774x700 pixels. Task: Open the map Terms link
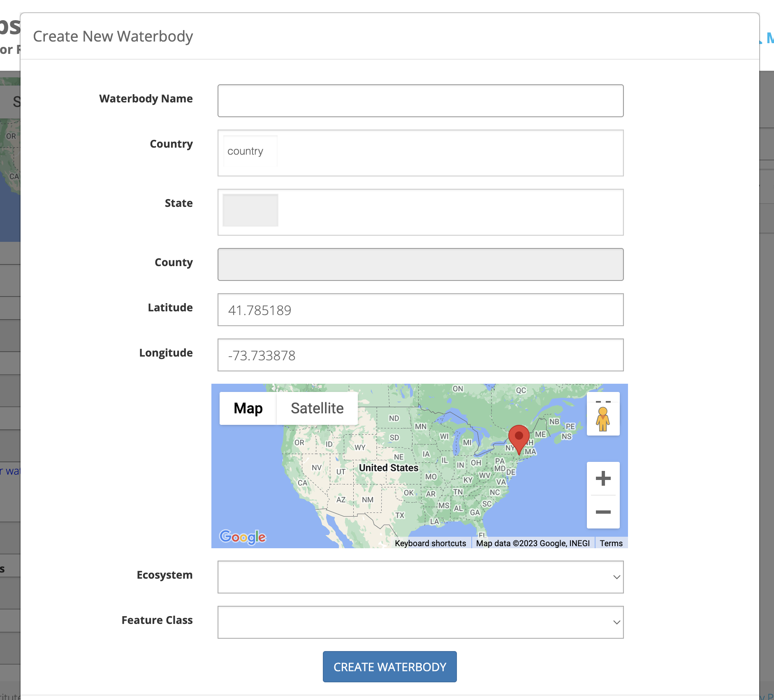[611, 543]
